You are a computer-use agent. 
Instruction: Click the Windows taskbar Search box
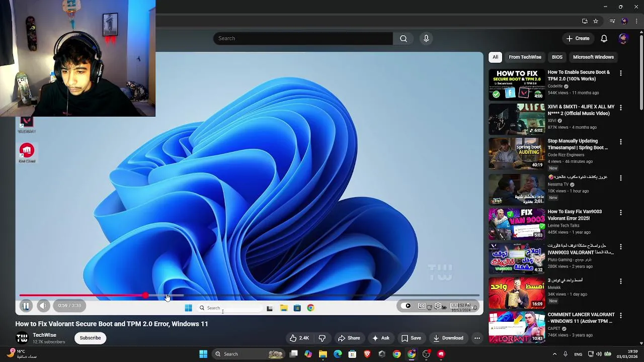point(249,354)
